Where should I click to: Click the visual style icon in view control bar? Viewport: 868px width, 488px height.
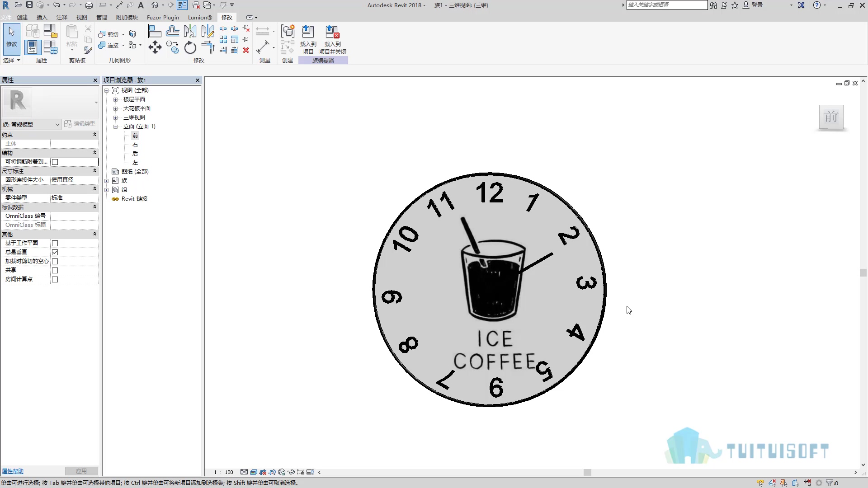click(x=254, y=472)
